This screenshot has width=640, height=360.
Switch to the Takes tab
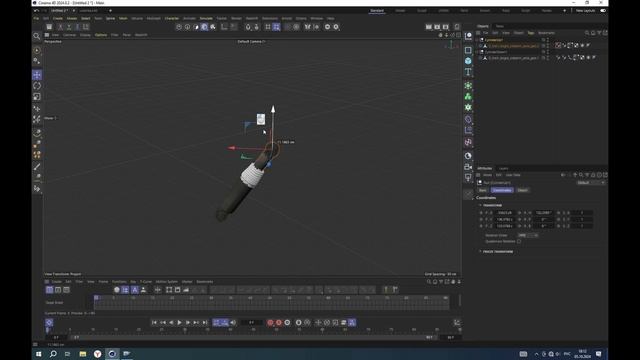point(500,26)
